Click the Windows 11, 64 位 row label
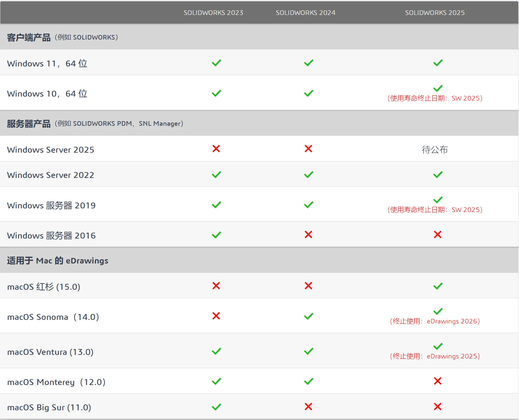 47,64
